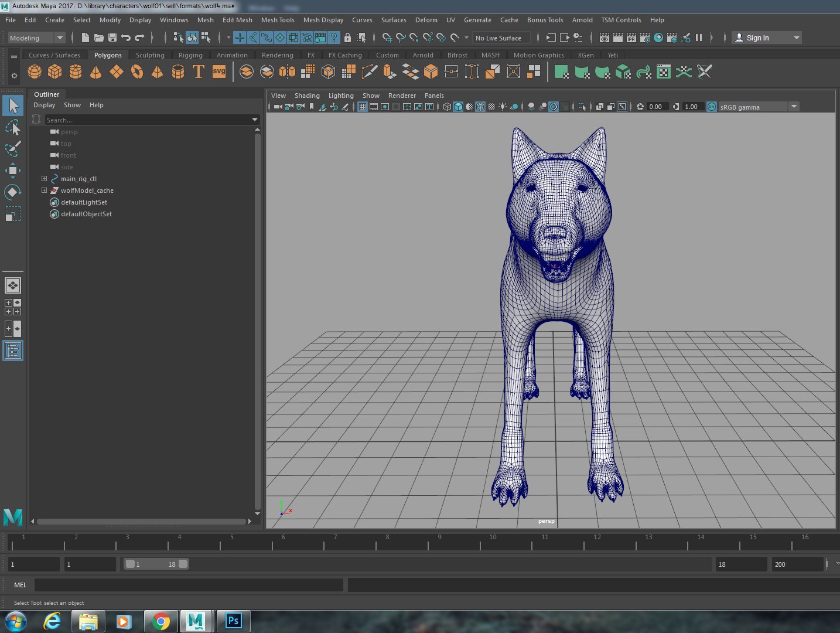
Task: Select the Lasso tool in the toolbox
Action: 13,128
